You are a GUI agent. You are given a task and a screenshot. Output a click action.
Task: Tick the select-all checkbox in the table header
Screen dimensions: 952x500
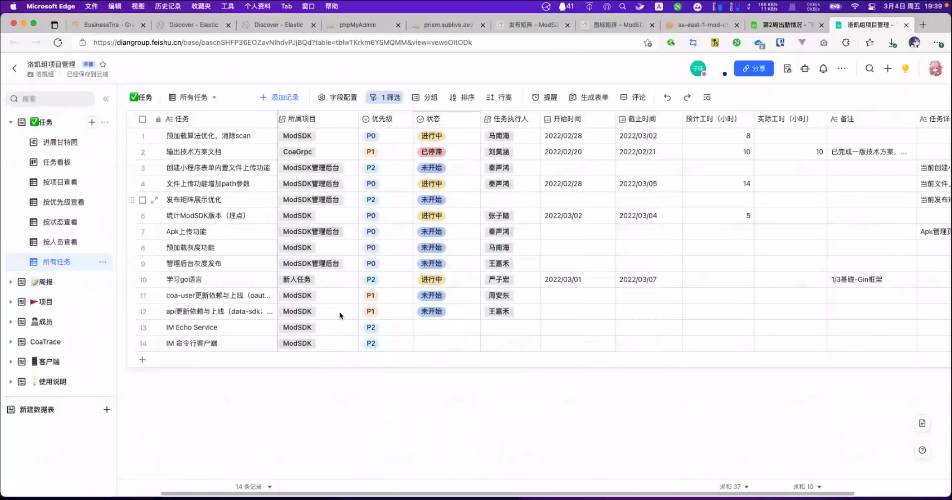[142, 119]
